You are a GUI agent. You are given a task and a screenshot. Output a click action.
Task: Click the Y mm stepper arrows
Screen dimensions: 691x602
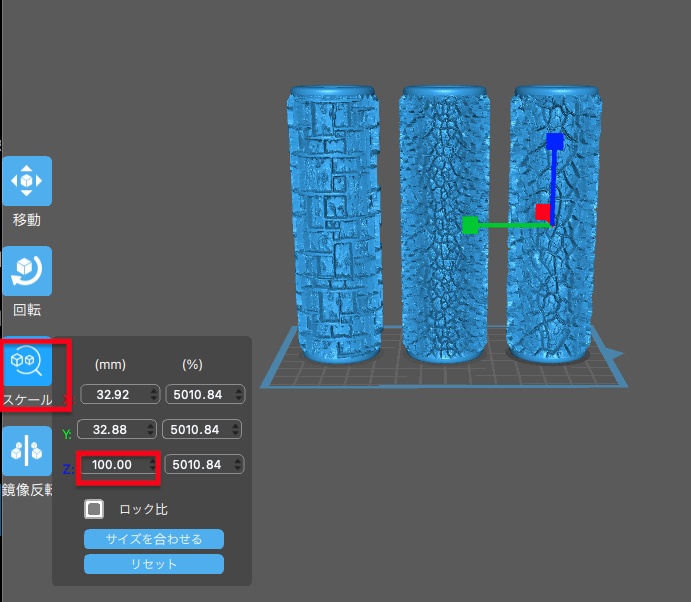[x=151, y=429]
